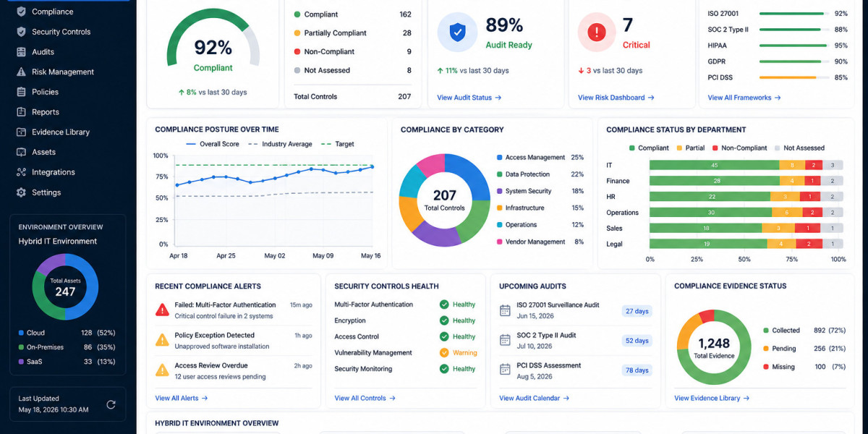Click green check icon beside Access Control

(x=444, y=336)
